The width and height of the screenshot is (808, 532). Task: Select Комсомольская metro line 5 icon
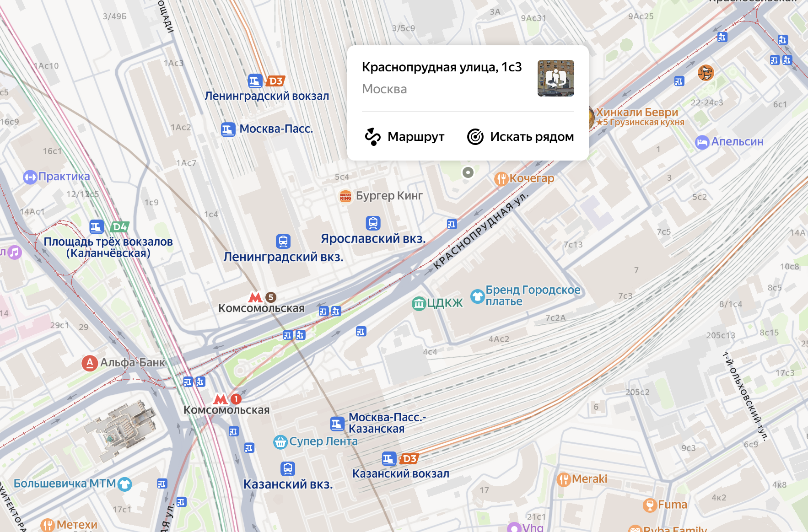[x=271, y=297]
